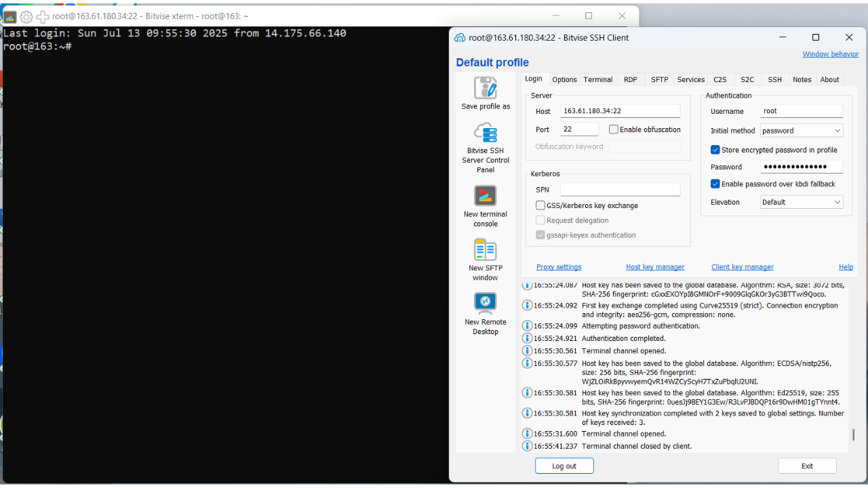868x488 pixels.
Task: Switch to the S2C tab
Action: 747,79
